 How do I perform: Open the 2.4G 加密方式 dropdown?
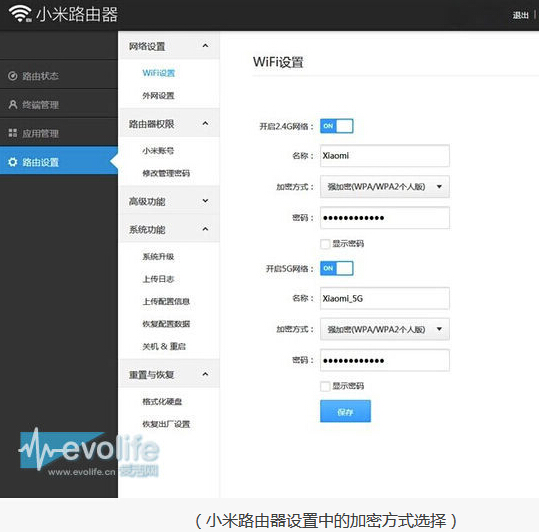coord(385,187)
